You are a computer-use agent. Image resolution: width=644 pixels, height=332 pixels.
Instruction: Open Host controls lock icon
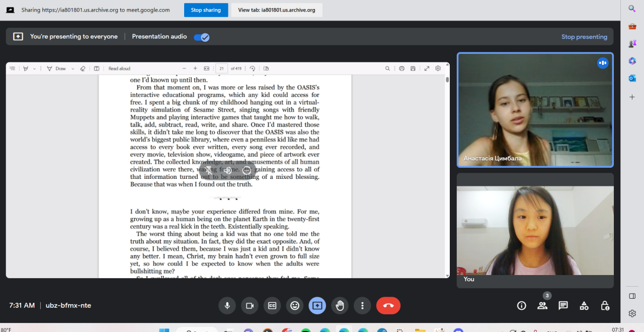(605, 305)
